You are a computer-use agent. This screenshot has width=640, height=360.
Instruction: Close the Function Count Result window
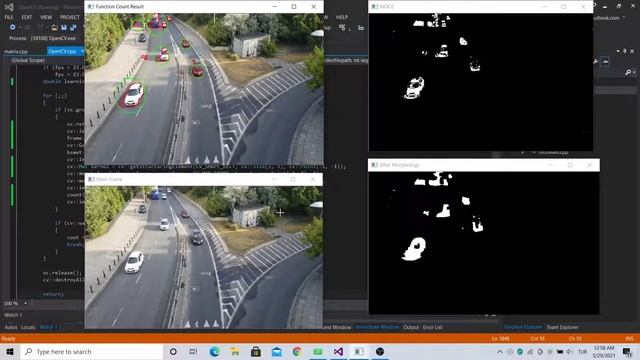pos(313,7)
